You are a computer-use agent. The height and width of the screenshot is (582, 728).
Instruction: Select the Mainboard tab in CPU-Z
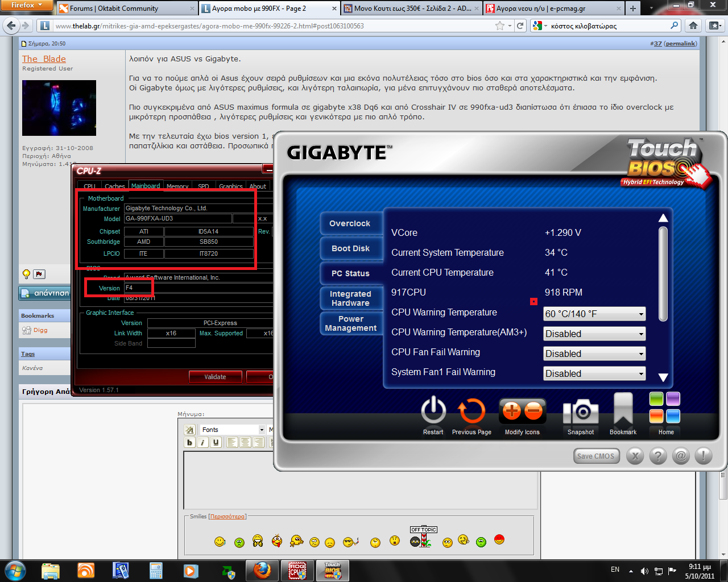(146, 186)
